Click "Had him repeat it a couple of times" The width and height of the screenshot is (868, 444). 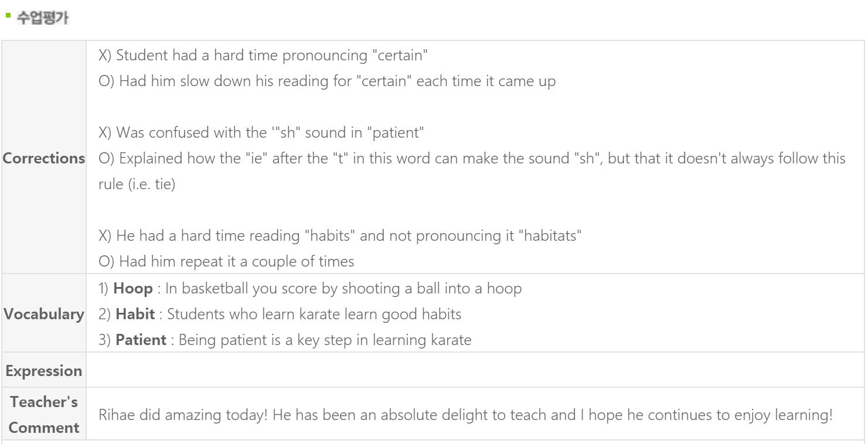coord(226,262)
